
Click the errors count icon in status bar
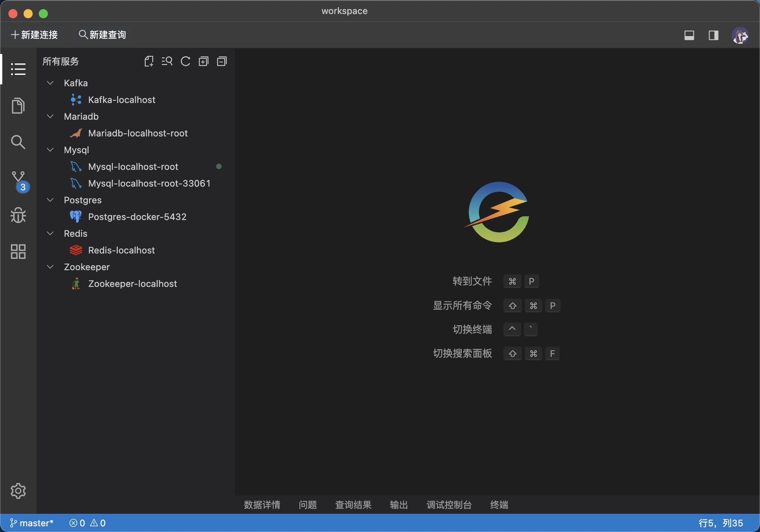click(77, 523)
